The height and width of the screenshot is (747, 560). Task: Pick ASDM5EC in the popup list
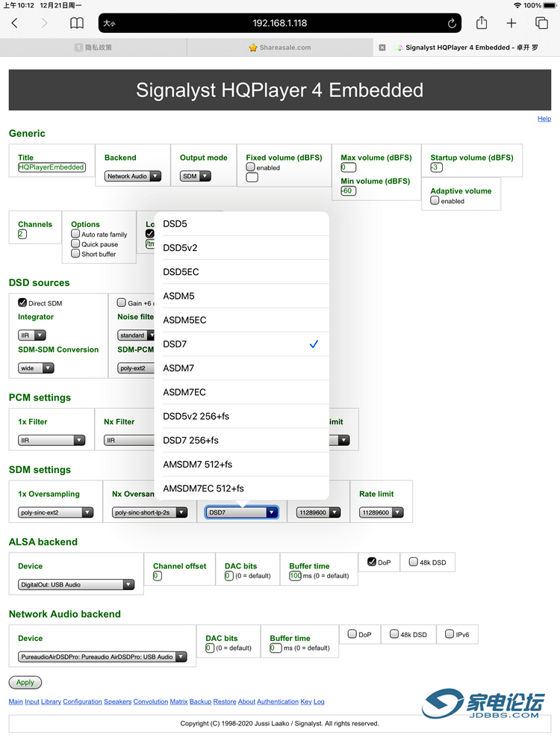coord(242,320)
